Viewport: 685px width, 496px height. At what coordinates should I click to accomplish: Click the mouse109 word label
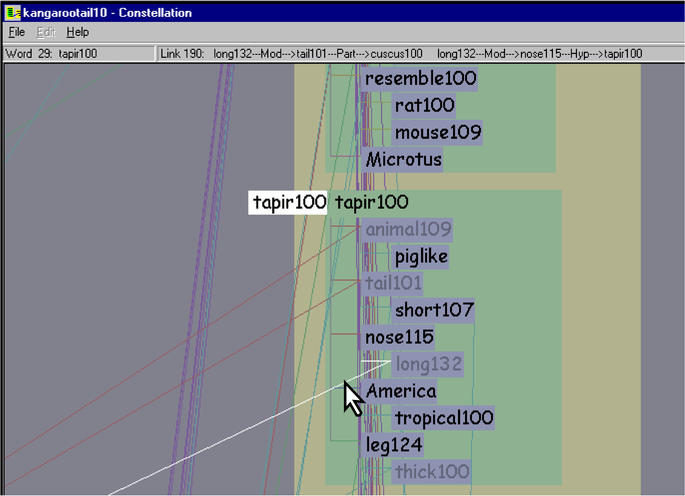438,132
